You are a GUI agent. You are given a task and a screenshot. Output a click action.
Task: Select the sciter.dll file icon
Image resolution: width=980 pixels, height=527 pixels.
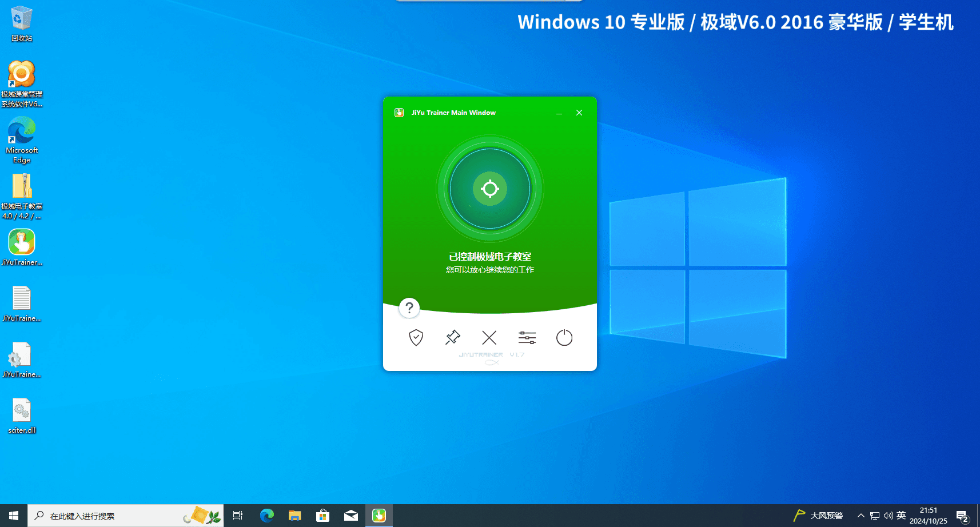click(x=22, y=416)
